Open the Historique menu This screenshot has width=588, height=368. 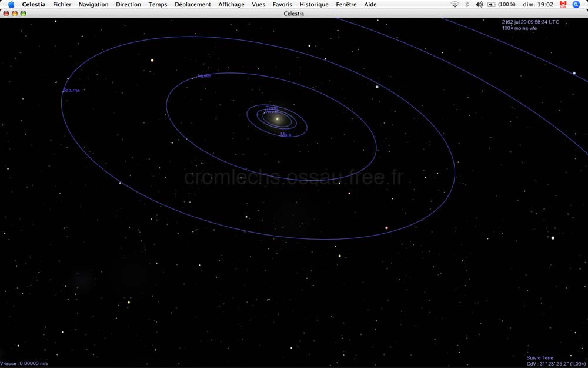(314, 5)
